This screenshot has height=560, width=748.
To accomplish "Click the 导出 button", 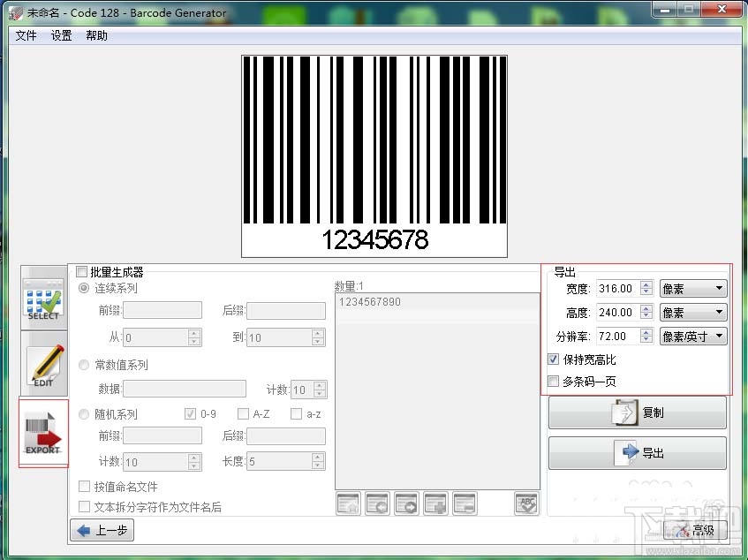I will click(x=637, y=453).
